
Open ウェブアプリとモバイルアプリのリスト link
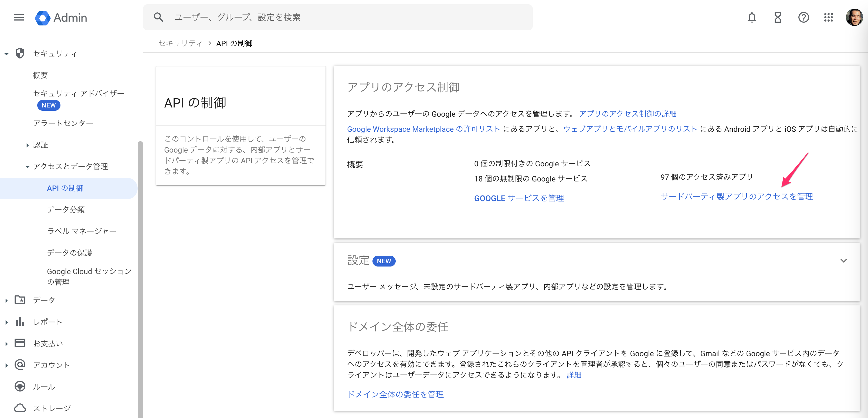tap(630, 129)
